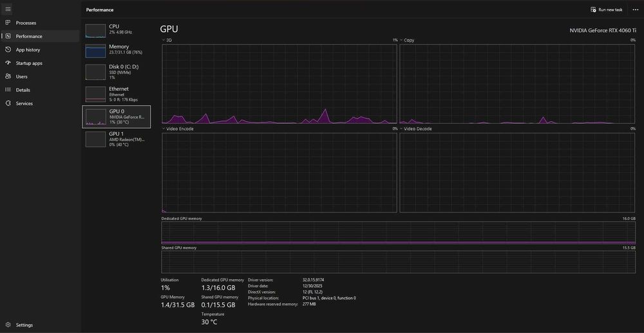Click the Video Decode usage graph
Viewport: 644px width, 333px height.
(518, 173)
